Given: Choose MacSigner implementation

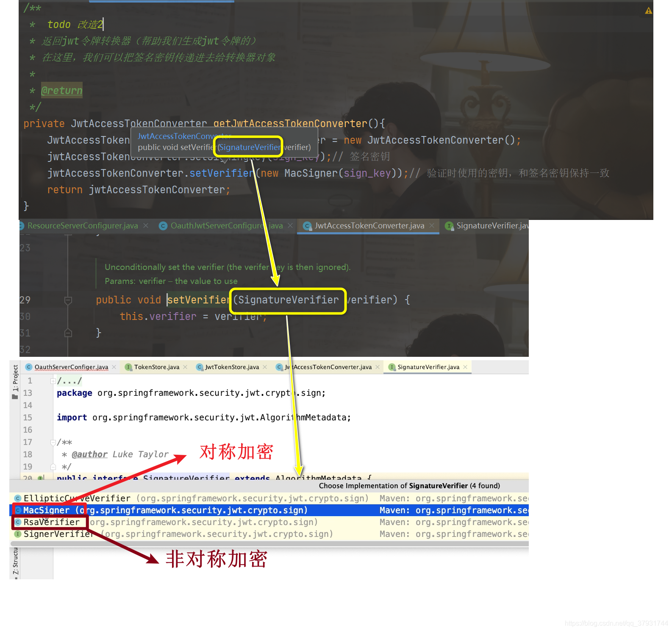Looking at the screenshot, I should tap(269, 510).
